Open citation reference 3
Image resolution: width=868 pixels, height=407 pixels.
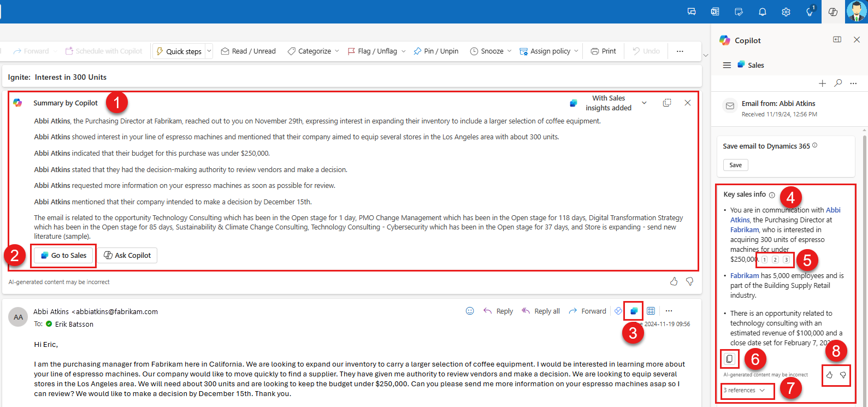pyautogui.click(x=786, y=259)
